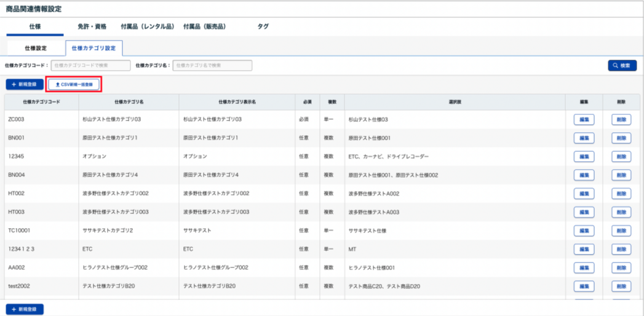Click the top 新規登録 button
Image resolution: width=644 pixels, height=316 pixels.
click(x=25, y=84)
